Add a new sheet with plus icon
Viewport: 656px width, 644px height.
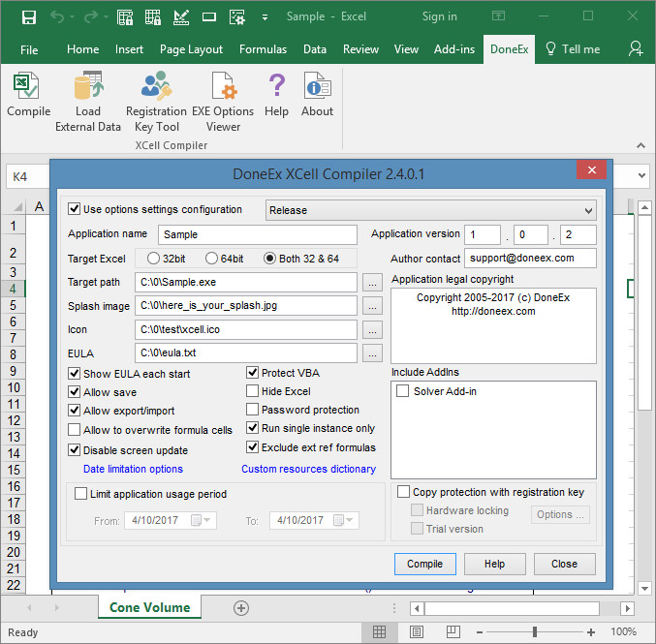coord(241,608)
